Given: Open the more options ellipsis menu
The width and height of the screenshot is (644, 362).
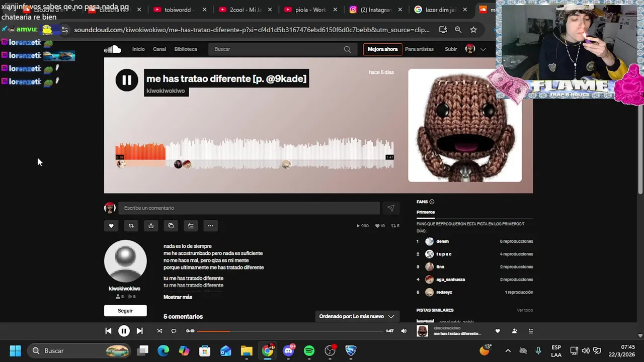Looking at the screenshot, I should coord(211,226).
